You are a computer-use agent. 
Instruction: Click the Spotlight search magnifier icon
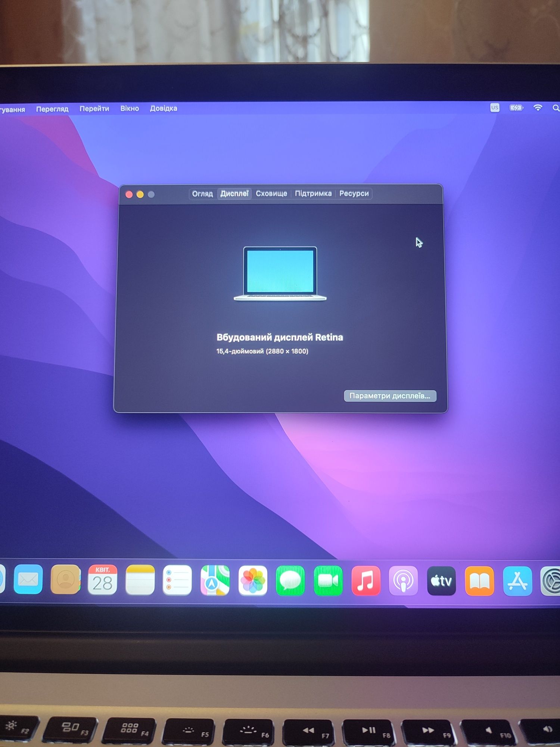(556, 108)
